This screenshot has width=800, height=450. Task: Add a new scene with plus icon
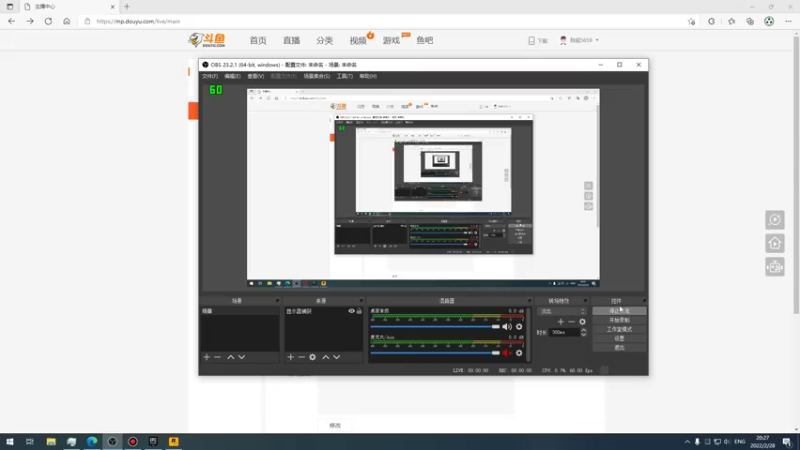(x=207, y=357)
